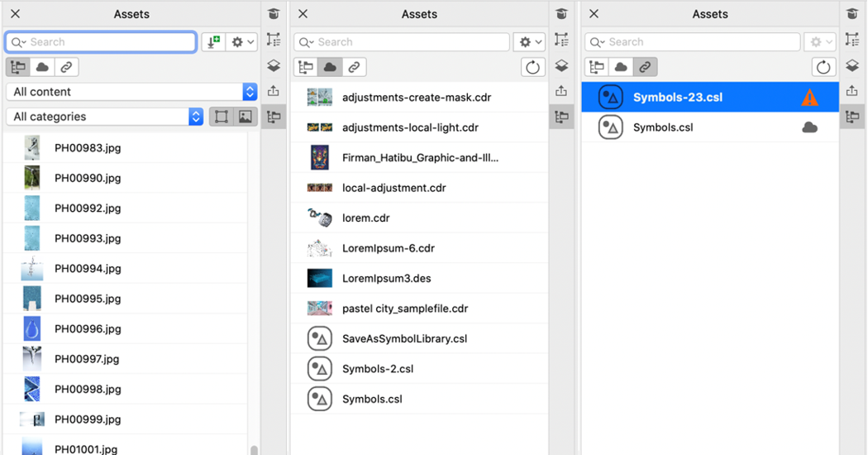The width and height of the screenshot is (868, 455).
Task: Choose pastel city_samplefile.cdr
Action: pos(405,309)
